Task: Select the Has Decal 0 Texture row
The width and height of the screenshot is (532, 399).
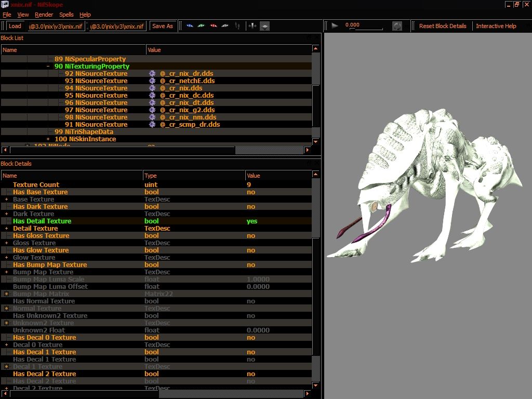Action: pyautogui.click(x=156, y=338)
